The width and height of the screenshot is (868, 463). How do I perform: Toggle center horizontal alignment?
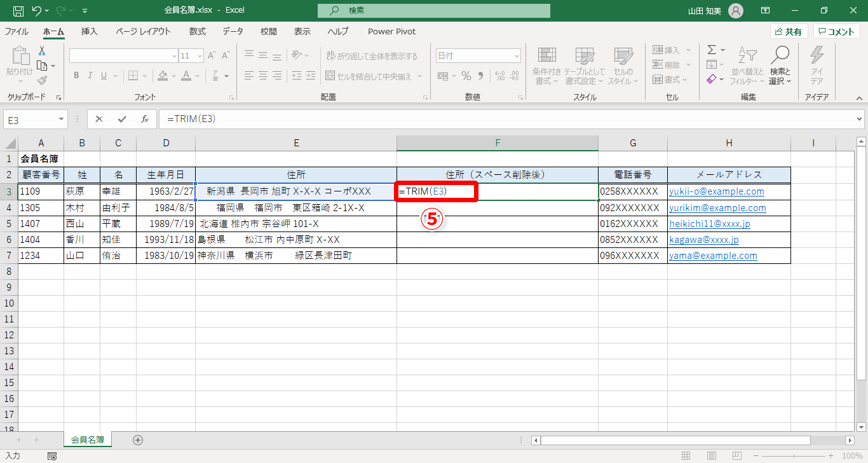264,76
